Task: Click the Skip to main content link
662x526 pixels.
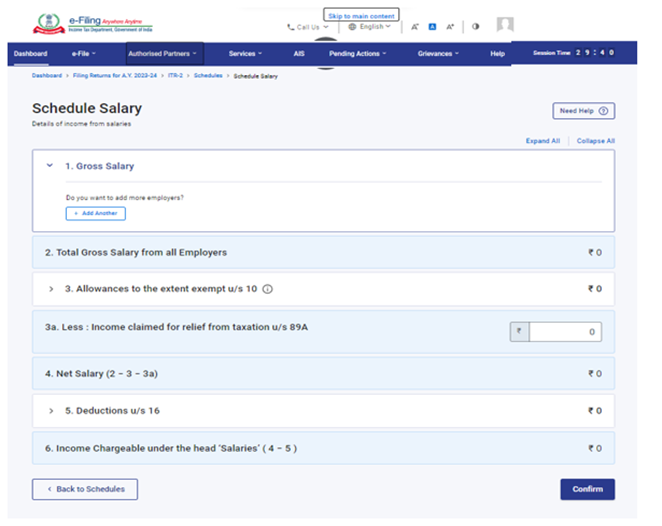Action: coord(361,16)
